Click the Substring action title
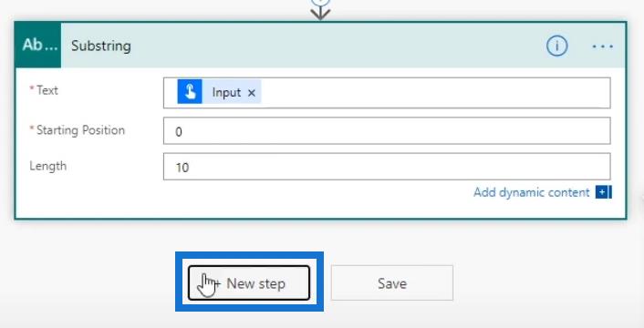 [101, 46]
